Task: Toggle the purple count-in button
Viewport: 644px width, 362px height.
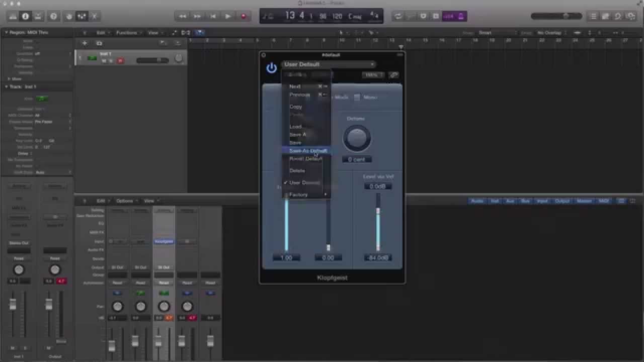Action: (448, 17)
